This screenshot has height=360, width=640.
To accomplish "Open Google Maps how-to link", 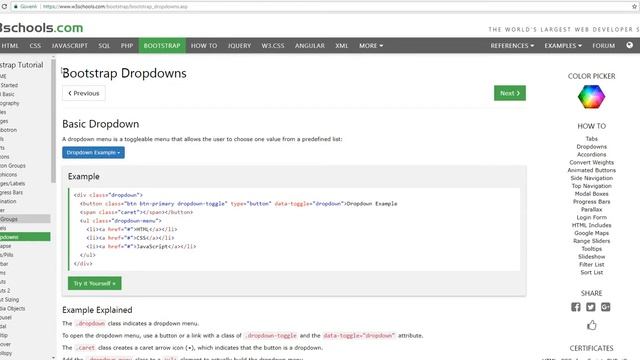I will (591, 233).
